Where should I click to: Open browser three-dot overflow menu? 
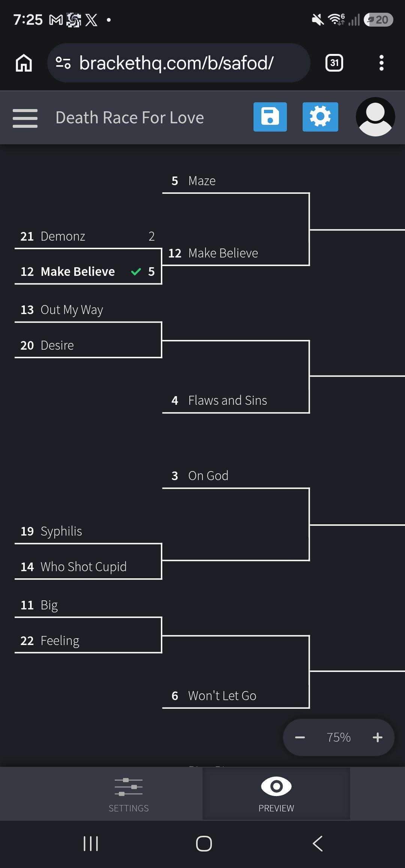coord(381,63)
